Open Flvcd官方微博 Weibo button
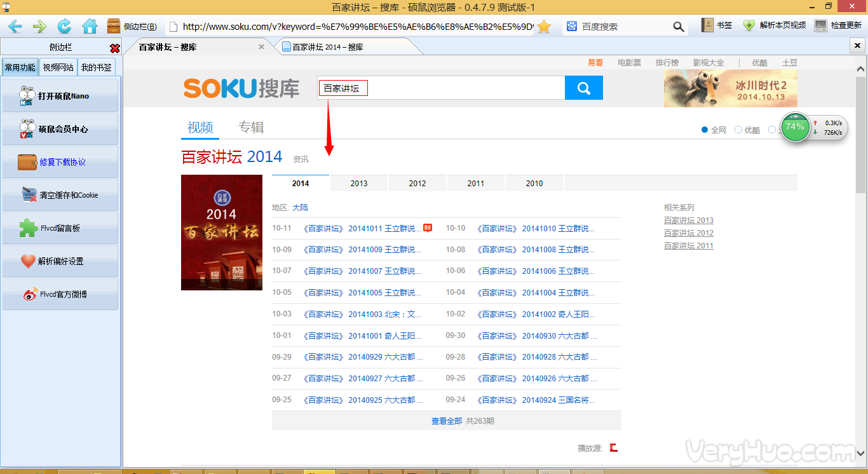Image resolution: width=868 pixels, height=474 pixels. click(60, 294)
